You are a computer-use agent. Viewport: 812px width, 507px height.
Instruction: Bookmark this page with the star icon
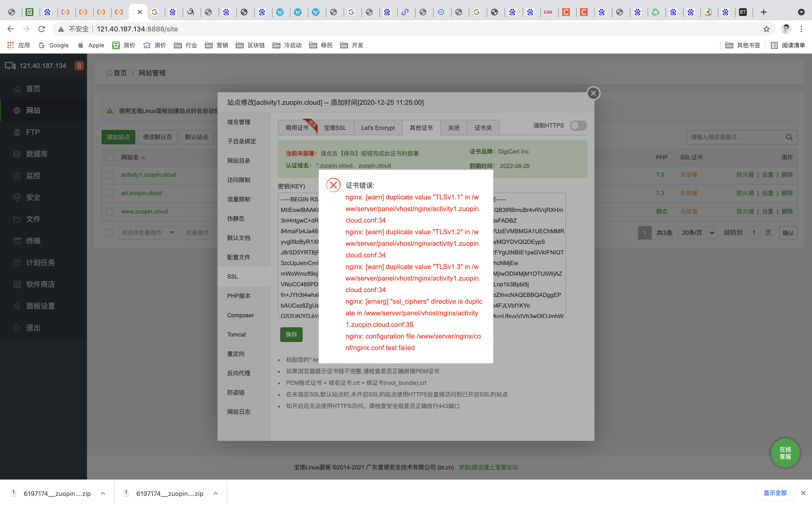pos(766,29)
